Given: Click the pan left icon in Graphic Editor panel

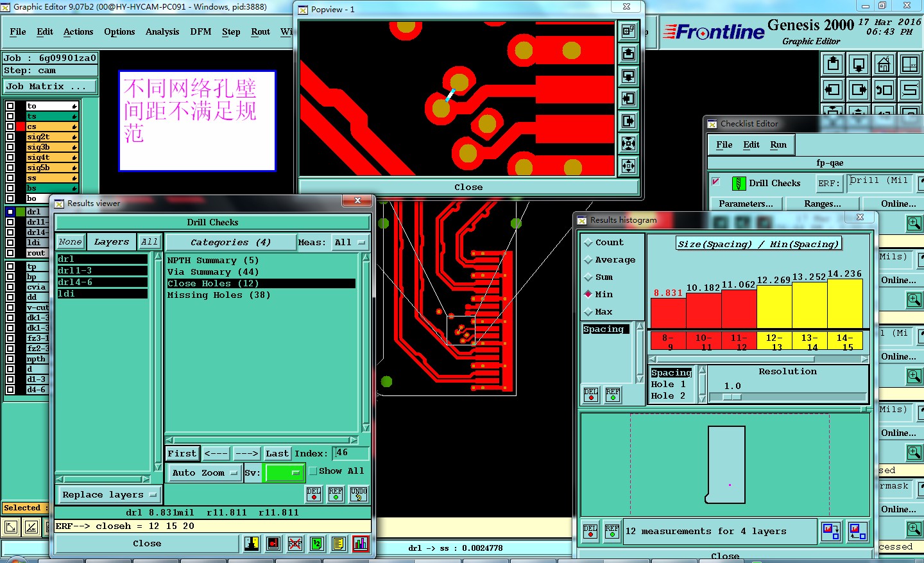Looking at the screenshot, I should click(x=833, y=90).
